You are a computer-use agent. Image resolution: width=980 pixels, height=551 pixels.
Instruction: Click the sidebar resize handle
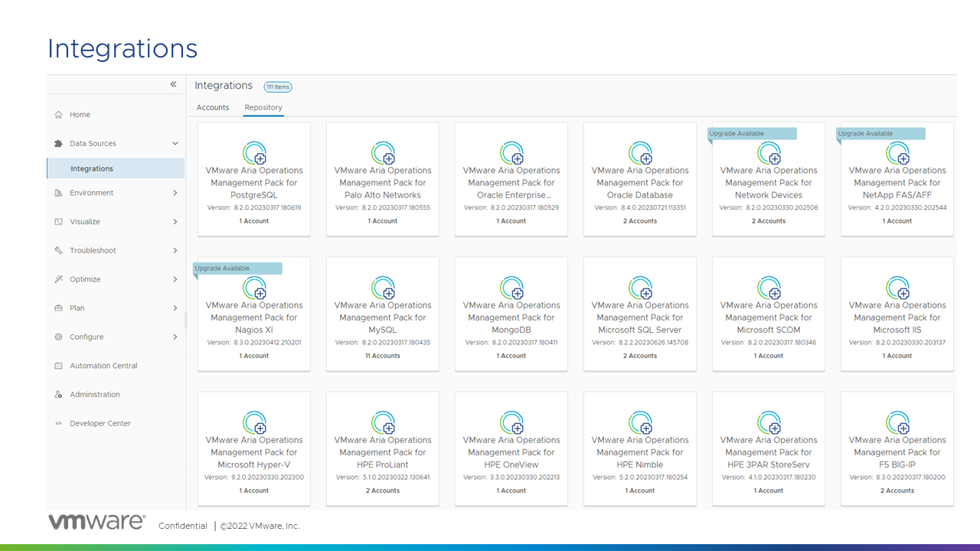(x=186, y=320)
